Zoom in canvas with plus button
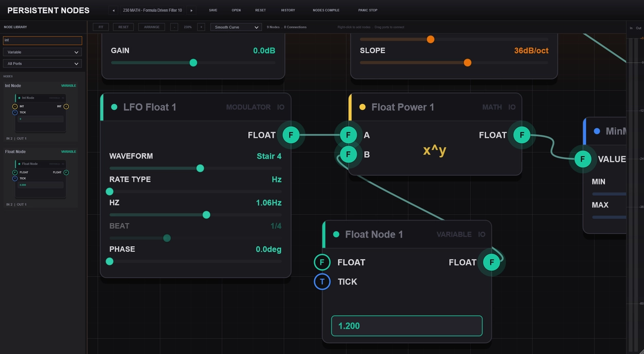The height and width of the screenshot is (354, 644). (201, 27)
